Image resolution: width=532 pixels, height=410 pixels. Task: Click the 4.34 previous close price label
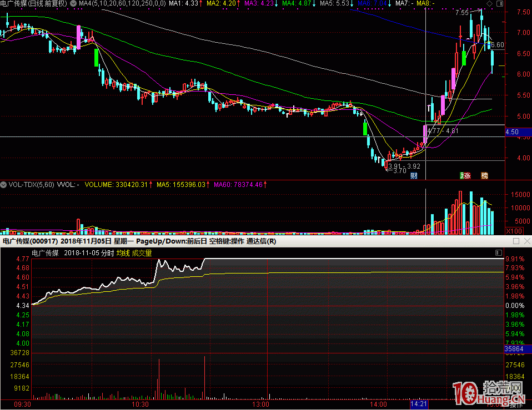pos(23,306)
